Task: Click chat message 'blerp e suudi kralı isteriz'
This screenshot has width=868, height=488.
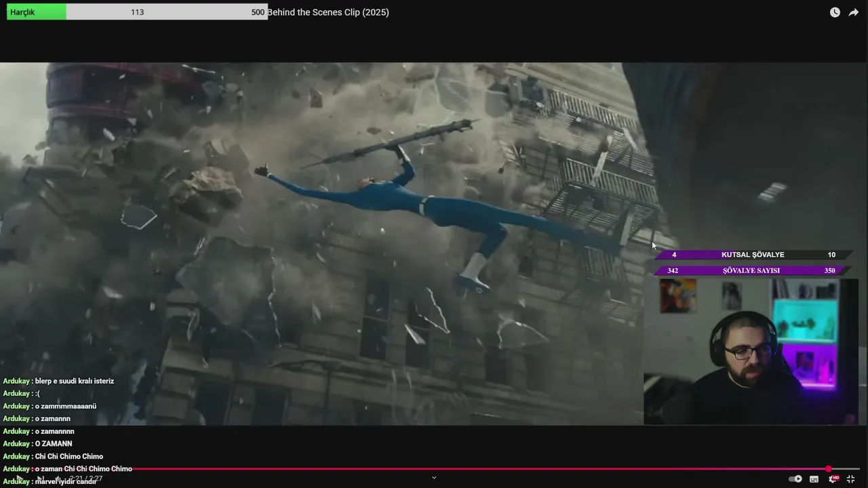Action: tap(75, 381)
